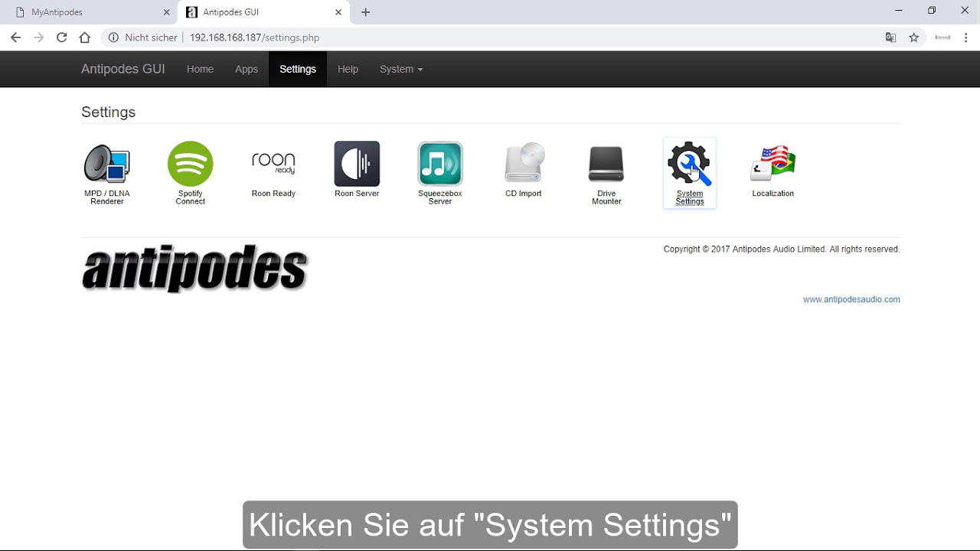Viewport: 980px width, 551px height.
Task: Close the MyAntipodes tab
Action: pyautogui.click(x=166, y=12)
